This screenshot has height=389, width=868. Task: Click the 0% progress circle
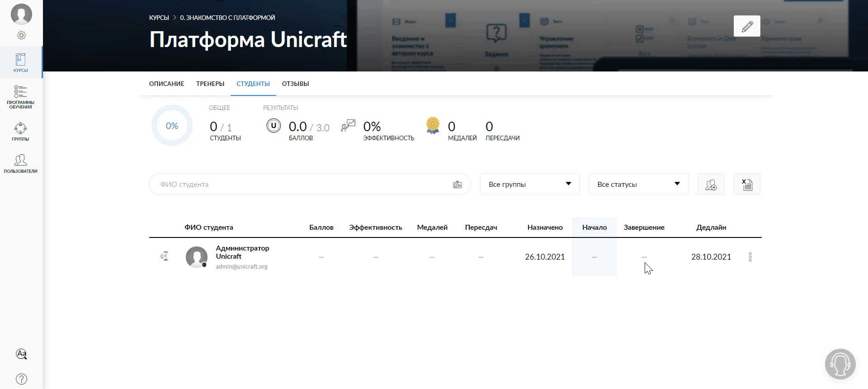pos(172,126)
